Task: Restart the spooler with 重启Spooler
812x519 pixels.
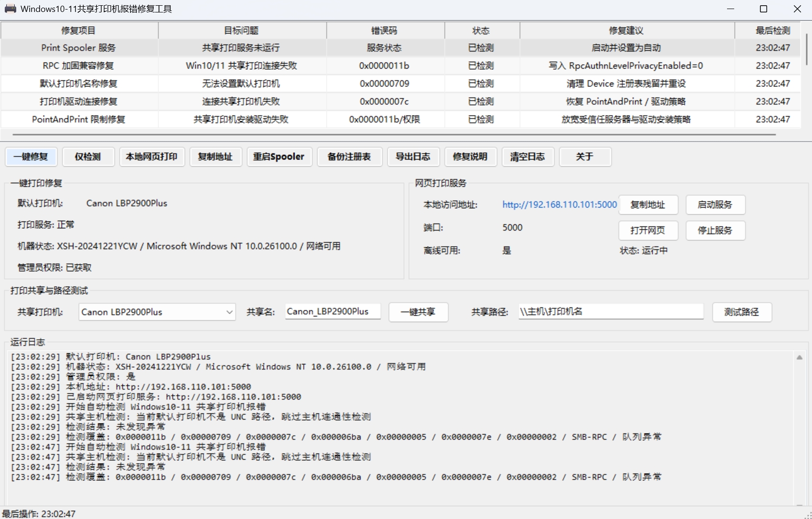Action: [x=279, y=157]
